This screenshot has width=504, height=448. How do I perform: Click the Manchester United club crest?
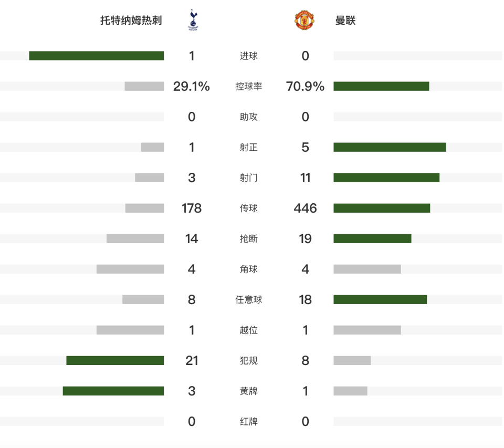[304, 20]
